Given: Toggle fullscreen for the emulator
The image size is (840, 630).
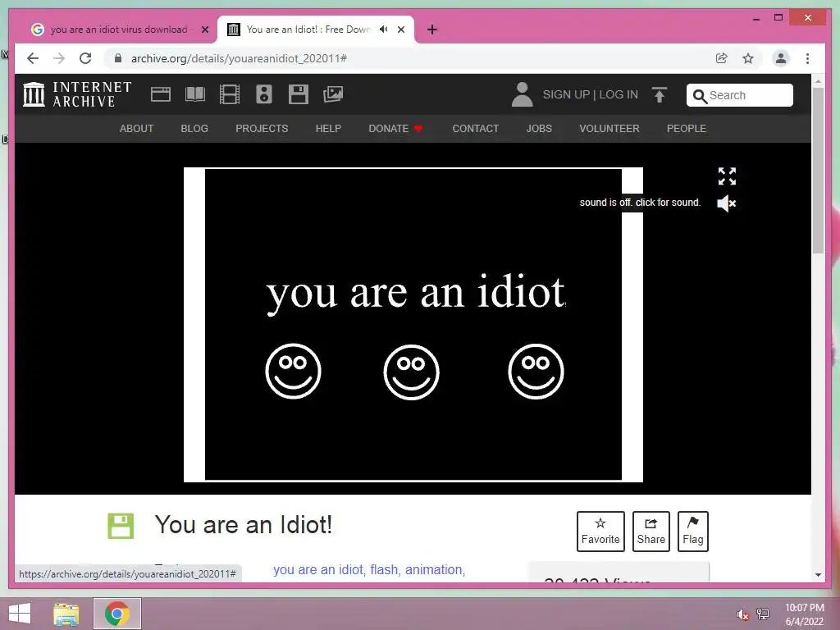Looking at the screenshot, I should 727,176.
